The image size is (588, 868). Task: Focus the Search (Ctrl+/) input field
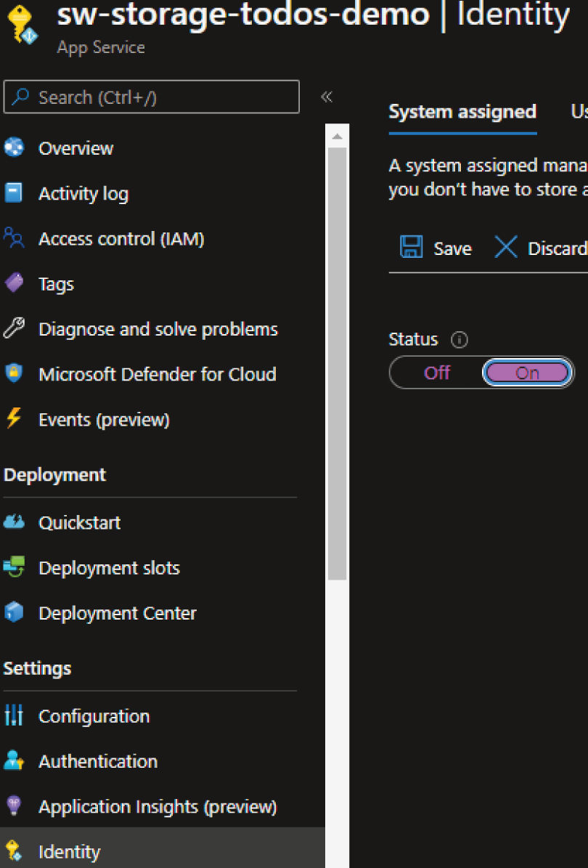pyautogui.click(x=152, y=97)
